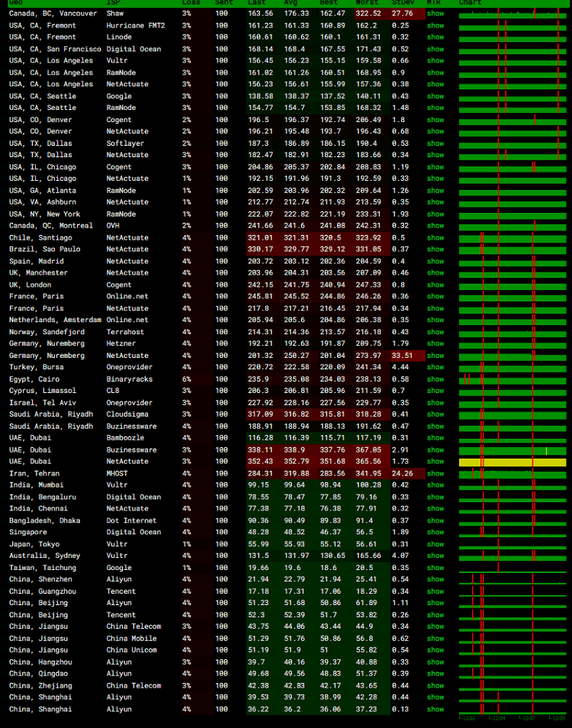Open 'show' link for Australia, Sydney row

pyautogui.click(x=435, y=556)
